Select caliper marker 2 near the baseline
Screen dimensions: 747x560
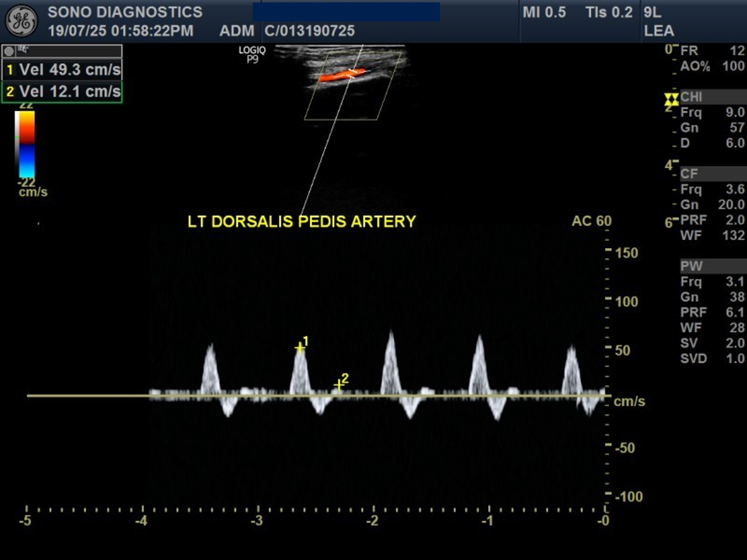coord(339,385)
